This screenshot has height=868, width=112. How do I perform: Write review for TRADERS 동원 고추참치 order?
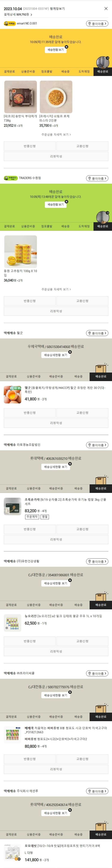pos(56,311)
